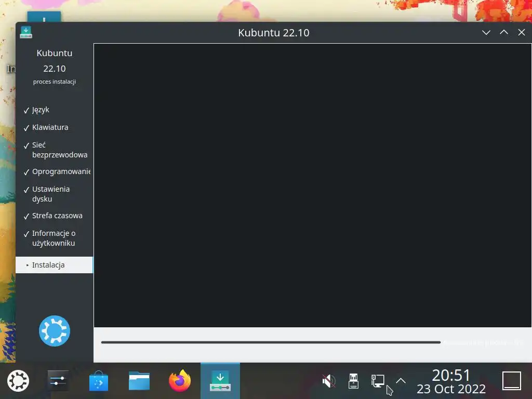Select the highlighted Instalacja step
The height and width of the screenshot is (399, 532).
tap(54, 265)
